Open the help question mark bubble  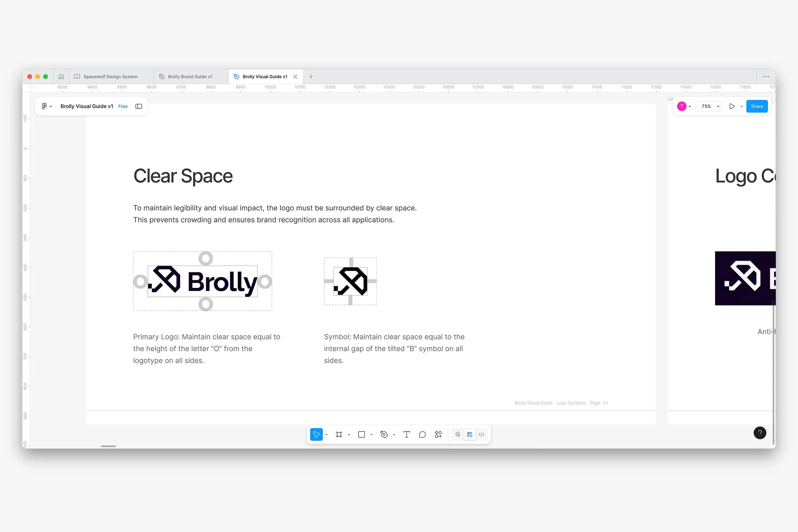pyautogui.click(x=760, y=433)
